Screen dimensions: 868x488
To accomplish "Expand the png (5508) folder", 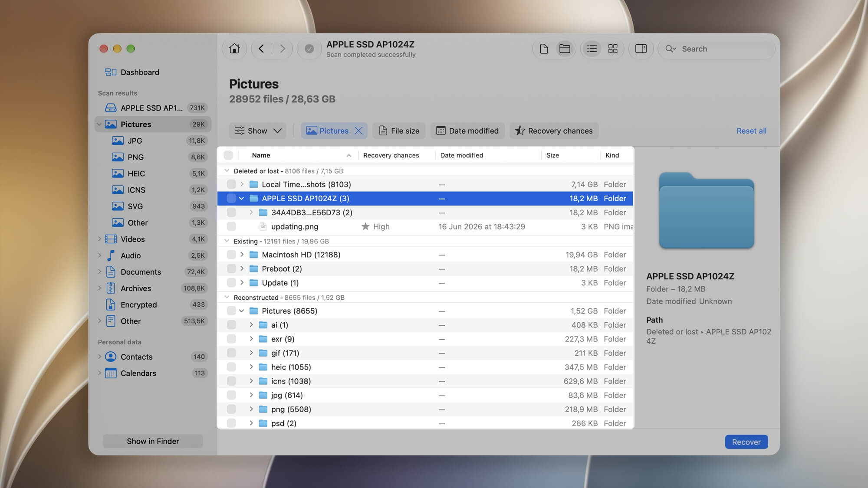I will 251,409.
